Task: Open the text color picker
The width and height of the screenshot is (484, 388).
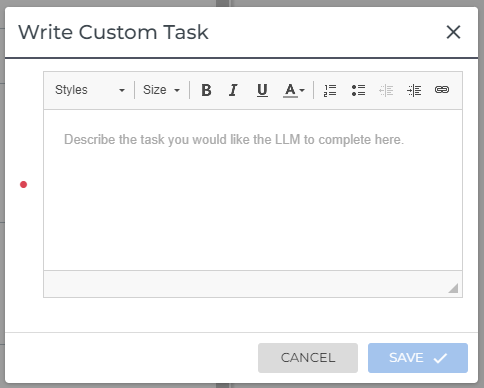Action: pos(294,90)
